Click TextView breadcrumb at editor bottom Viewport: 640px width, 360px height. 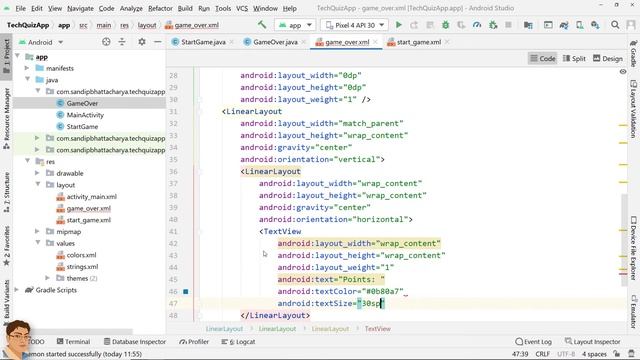(378, 329)
